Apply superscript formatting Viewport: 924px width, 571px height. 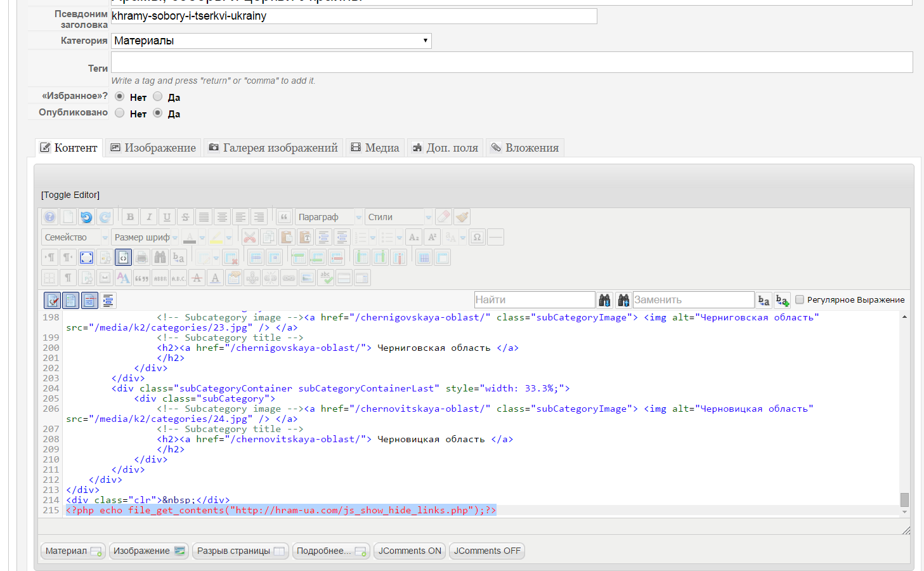click(433, 237)
